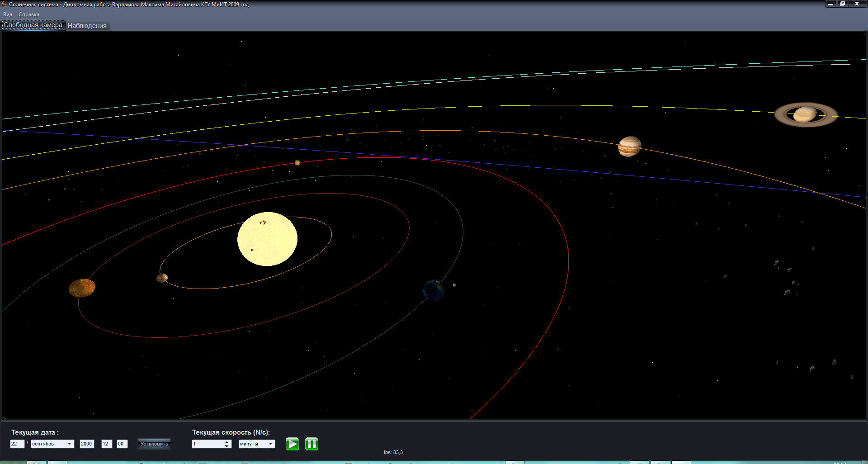Switch to the Наблюдения tab
The height and width of the screenshot is (464, 868).
[87, 26]
